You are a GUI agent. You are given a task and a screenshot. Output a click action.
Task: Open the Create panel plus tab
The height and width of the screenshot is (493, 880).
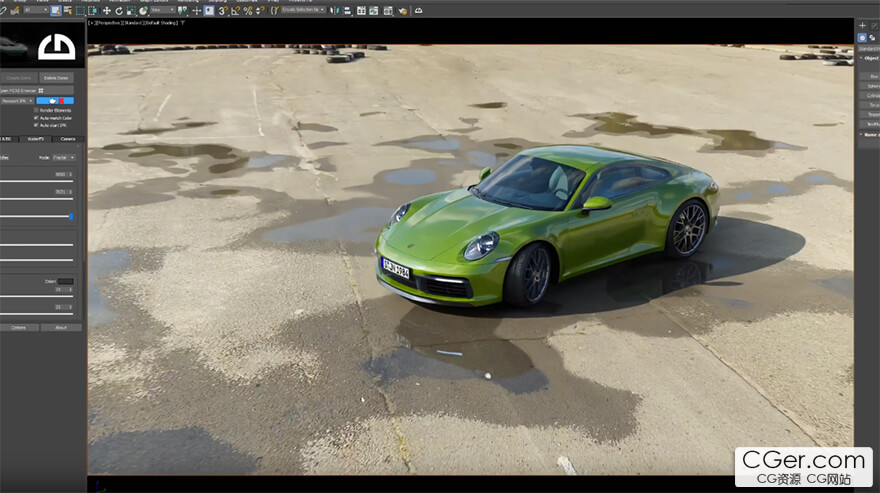(863, 25)
